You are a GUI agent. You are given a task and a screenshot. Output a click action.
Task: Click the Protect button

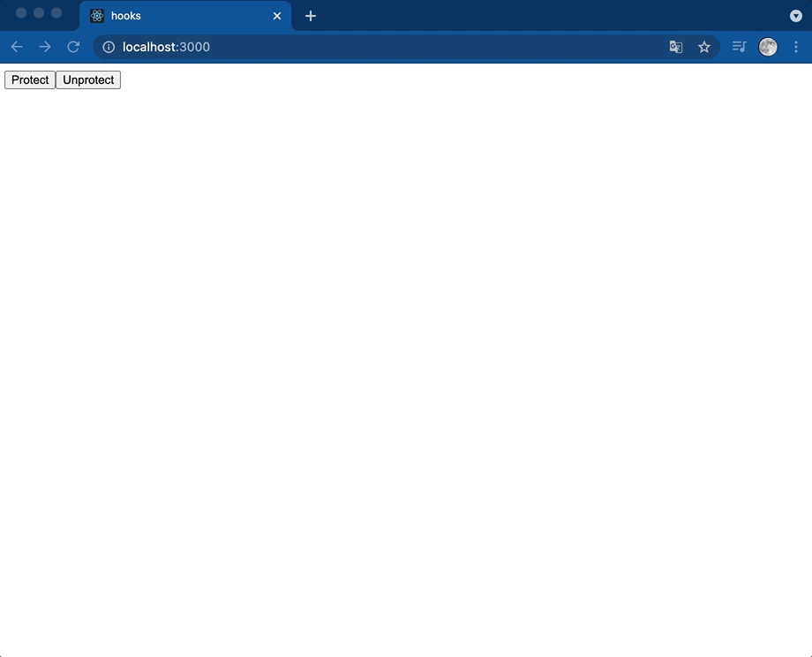tap(30, 79)
